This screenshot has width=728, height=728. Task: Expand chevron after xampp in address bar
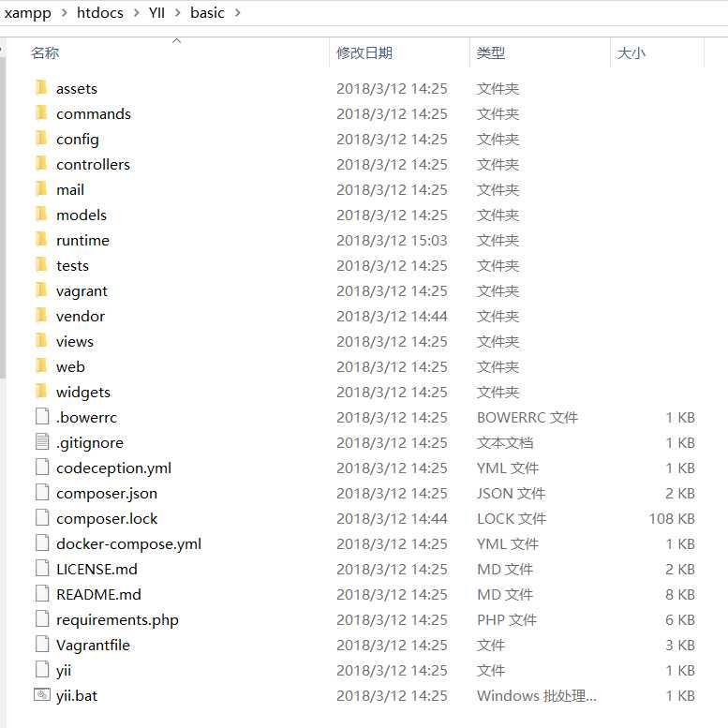pyautogui.click(x=64, y=13)
